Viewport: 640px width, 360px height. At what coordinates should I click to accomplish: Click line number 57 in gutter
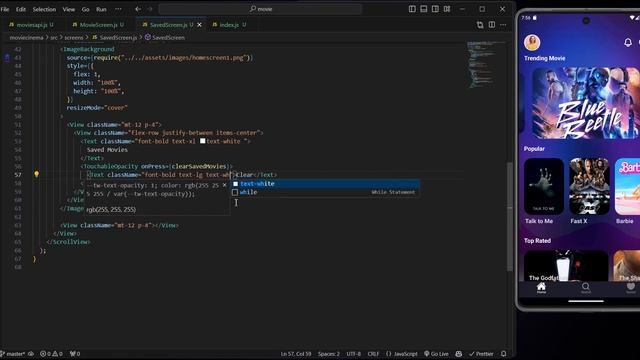pos(18,175)
